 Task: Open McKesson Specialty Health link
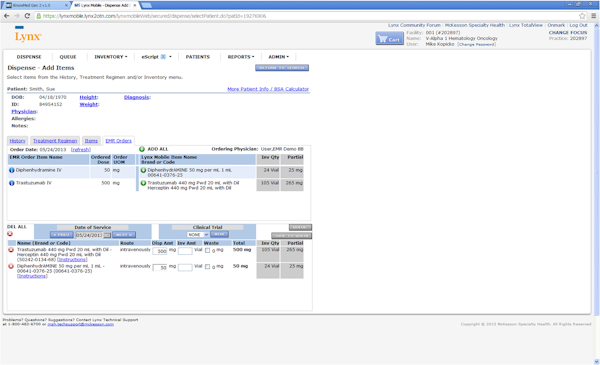[x=474, y=25]
